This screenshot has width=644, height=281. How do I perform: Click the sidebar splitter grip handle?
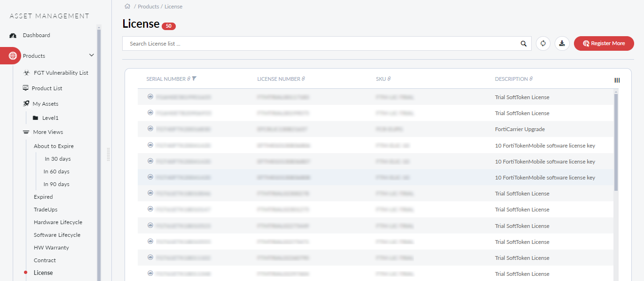click(109, 155)
